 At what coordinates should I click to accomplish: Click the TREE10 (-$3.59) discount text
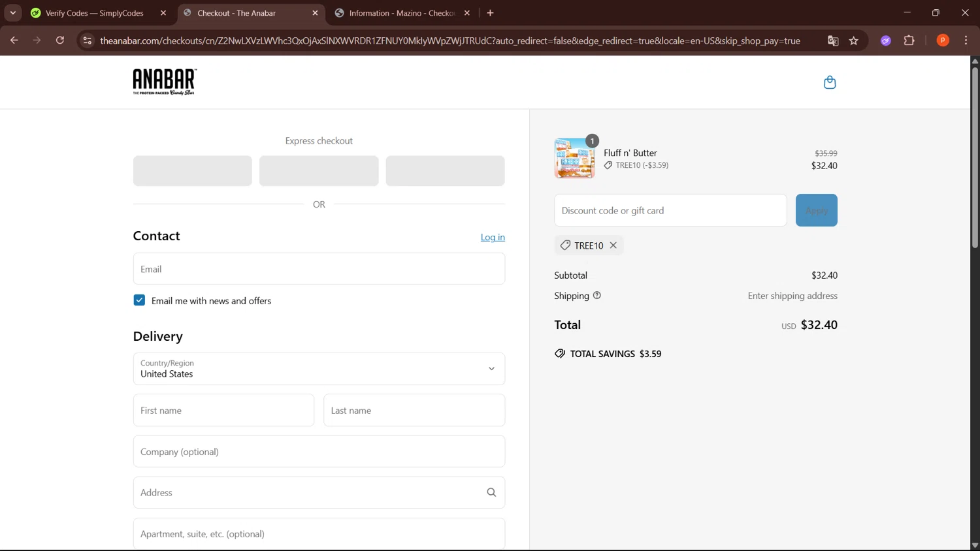tap(642, 165)
